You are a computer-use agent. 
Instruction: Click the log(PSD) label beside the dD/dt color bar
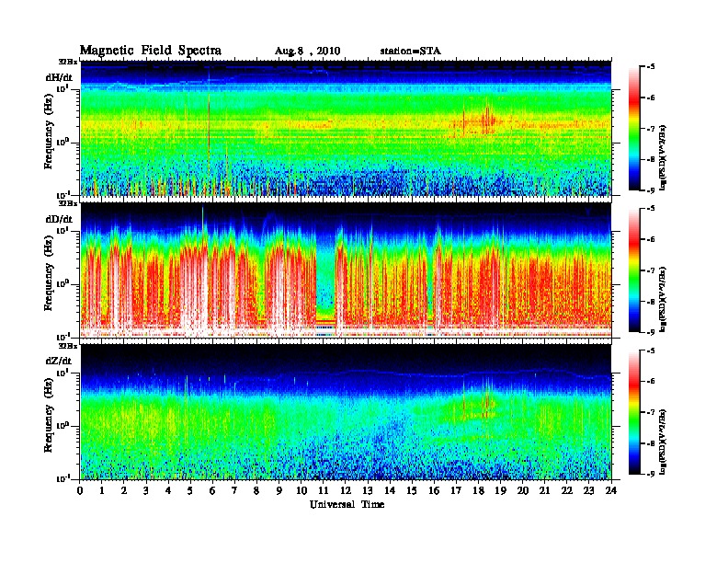tap(663, 299)
